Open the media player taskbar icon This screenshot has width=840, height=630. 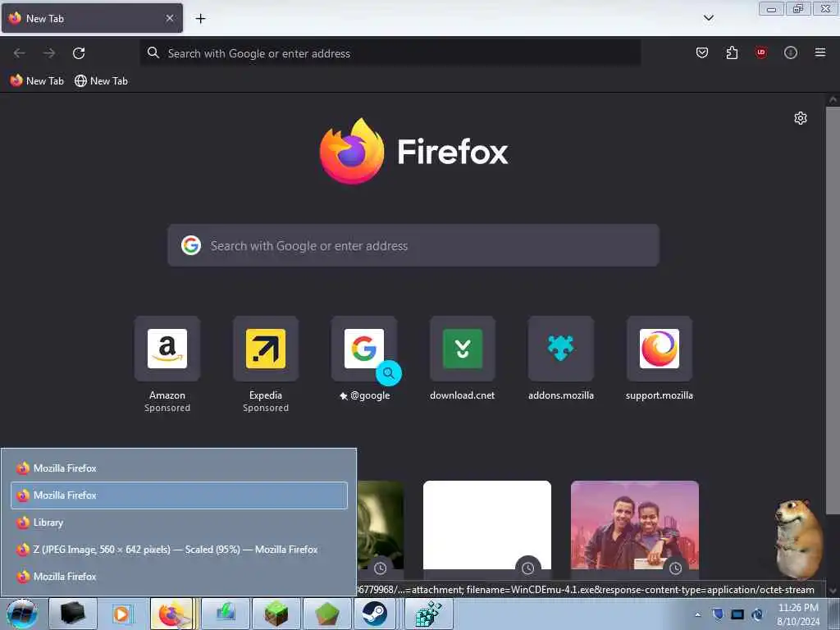coord(121,614)
